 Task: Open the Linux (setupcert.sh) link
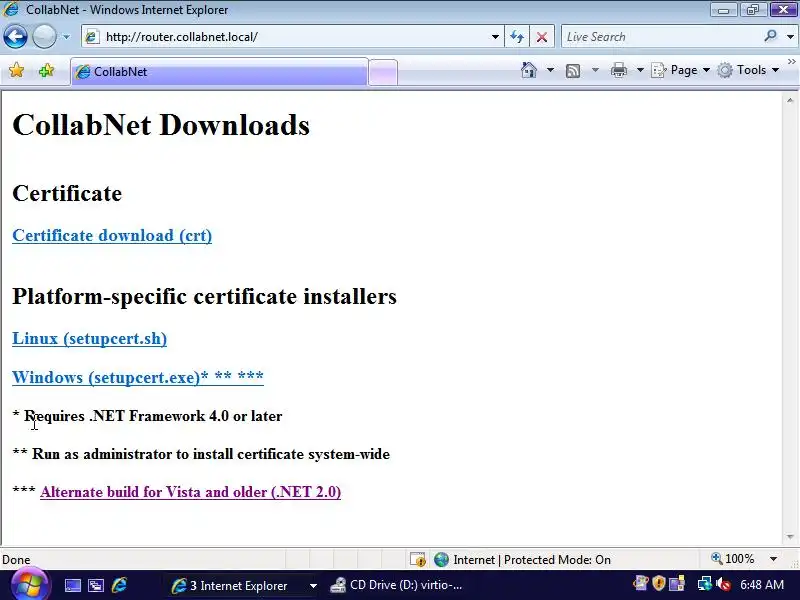pos(90,338)
